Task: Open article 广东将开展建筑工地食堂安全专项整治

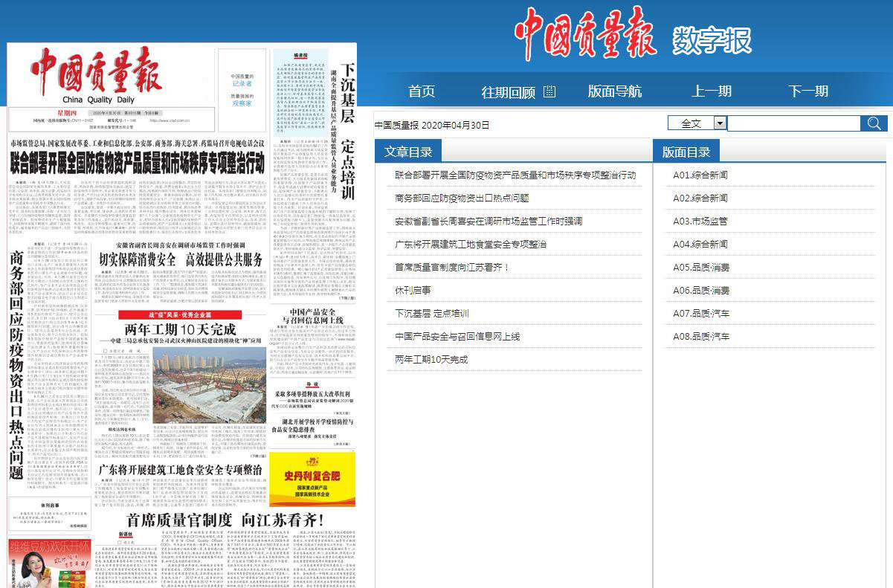Action: (x=471, y=244)
